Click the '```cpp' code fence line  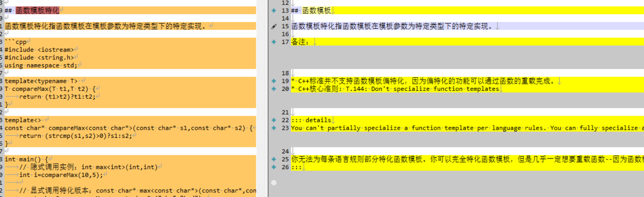[15, 42]
